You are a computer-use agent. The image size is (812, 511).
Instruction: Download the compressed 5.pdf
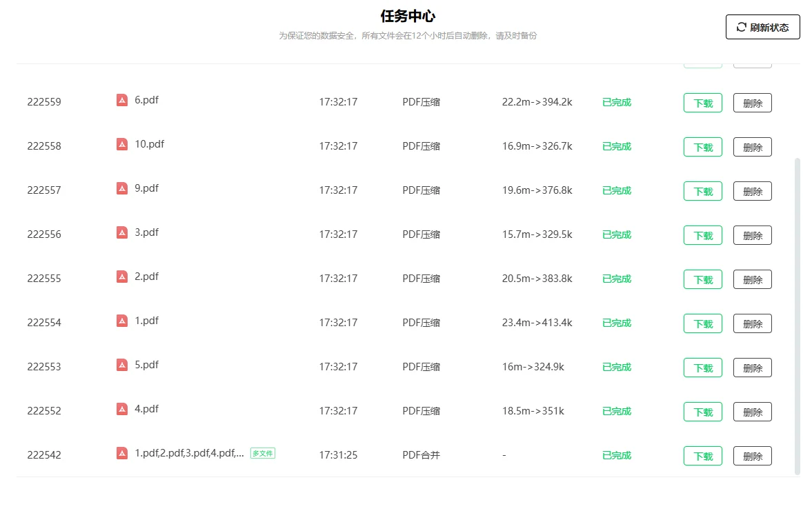(703, 368)
